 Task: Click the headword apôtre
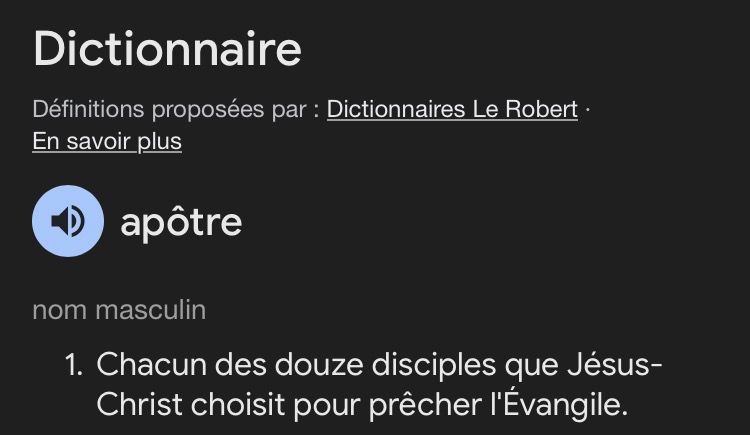[181, 222]
